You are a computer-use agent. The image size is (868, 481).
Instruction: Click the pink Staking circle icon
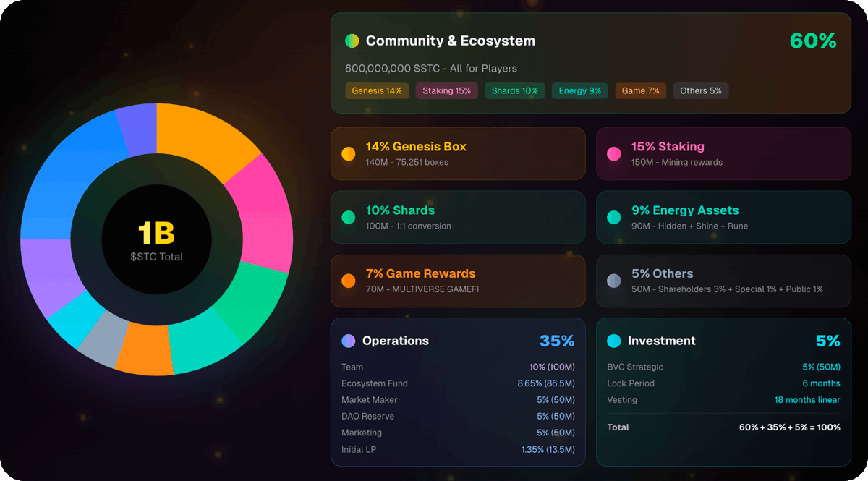(x=614, y=153)
